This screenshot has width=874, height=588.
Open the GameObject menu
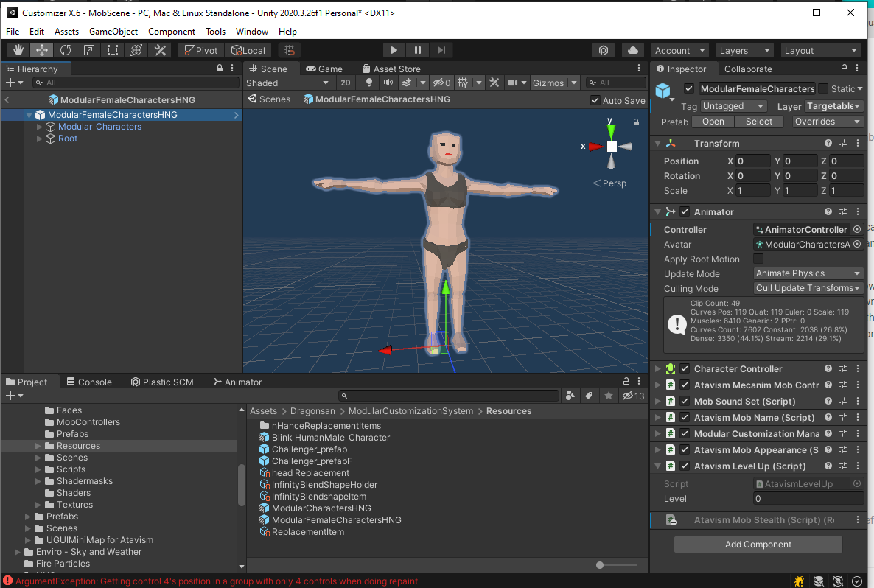click(113, 32)
